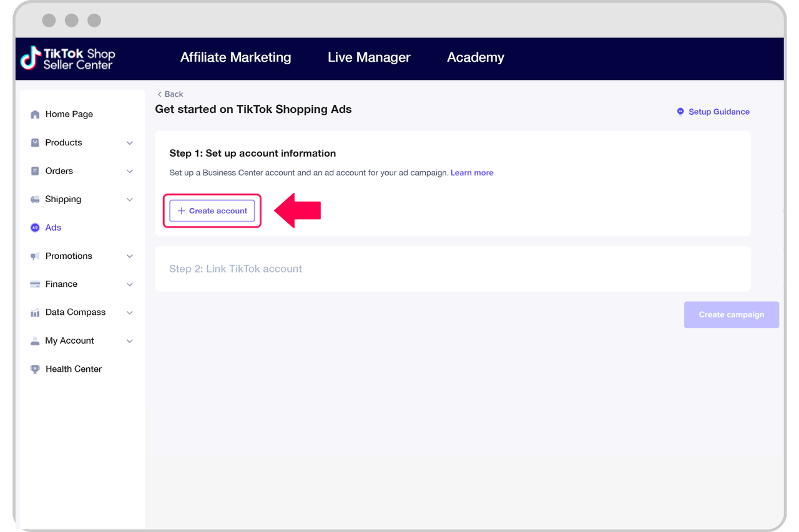
Task: Follow the Learn more link
Action: click(472, 173)
